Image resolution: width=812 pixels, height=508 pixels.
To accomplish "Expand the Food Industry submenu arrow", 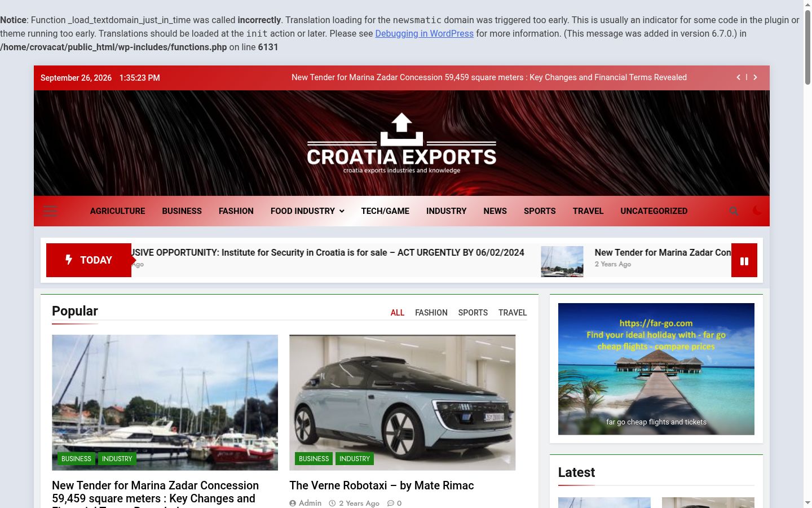I will point(342,211).
